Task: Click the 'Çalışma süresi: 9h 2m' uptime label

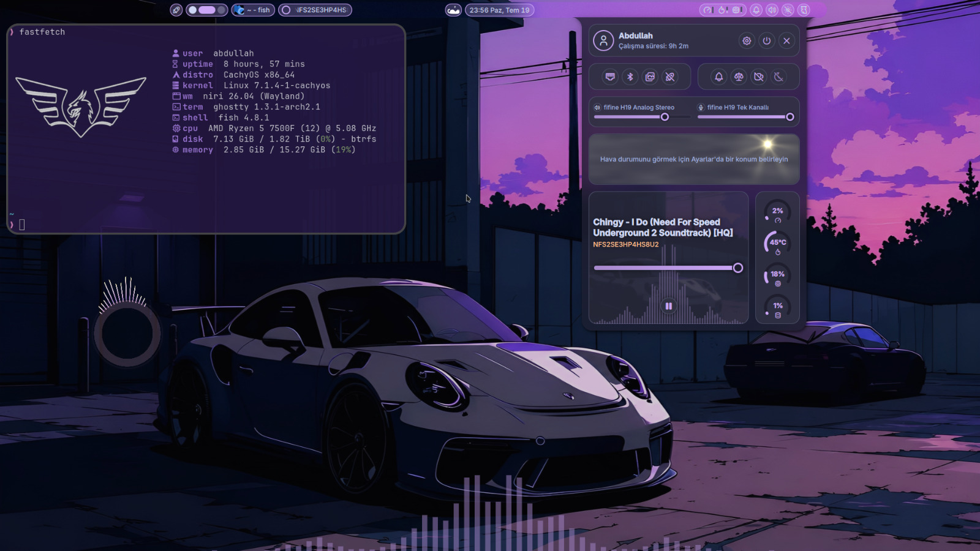Action: point(654,46)
